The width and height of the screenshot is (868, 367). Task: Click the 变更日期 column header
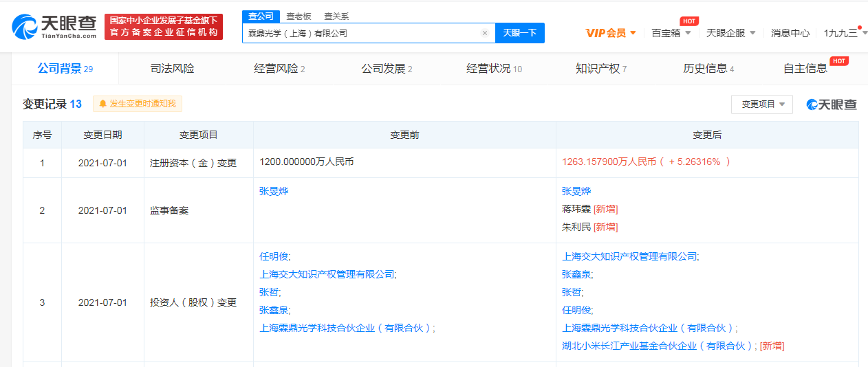[x=102, y=135]
